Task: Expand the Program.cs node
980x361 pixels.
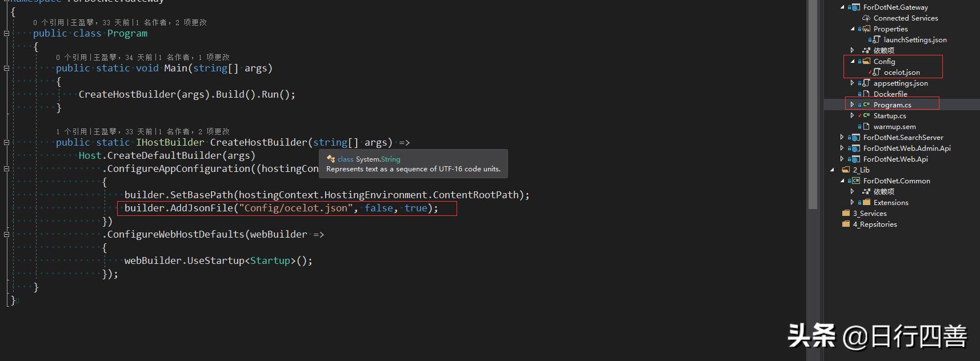Action: 853,105
